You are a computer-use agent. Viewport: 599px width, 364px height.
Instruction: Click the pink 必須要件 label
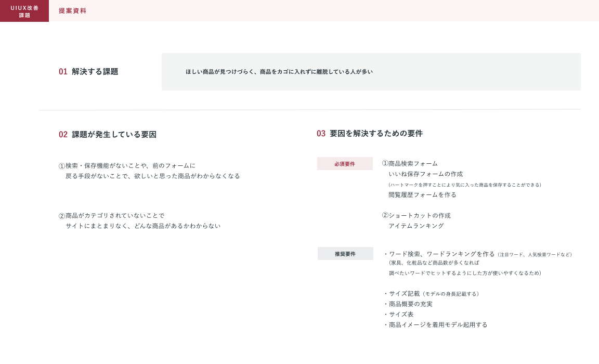click(x=345, y=164)
